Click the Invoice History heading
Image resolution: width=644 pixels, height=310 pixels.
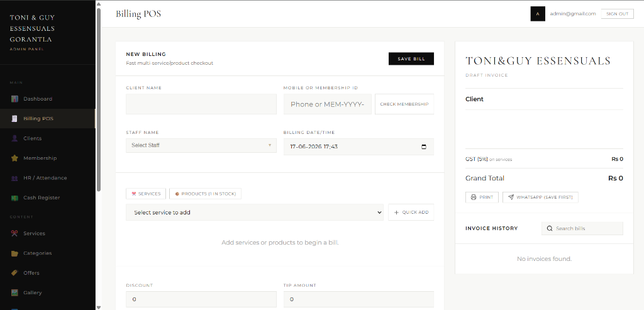pos(492,228)
